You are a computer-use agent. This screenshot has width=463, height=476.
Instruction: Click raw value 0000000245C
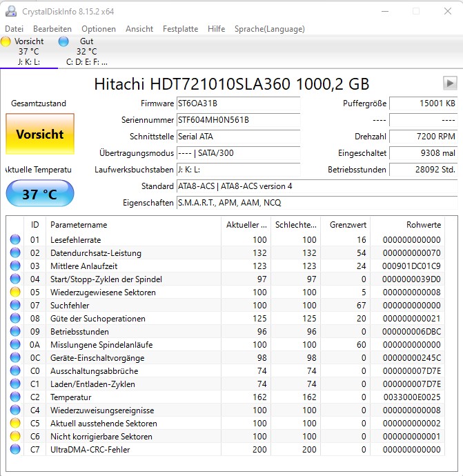(412, 358)
